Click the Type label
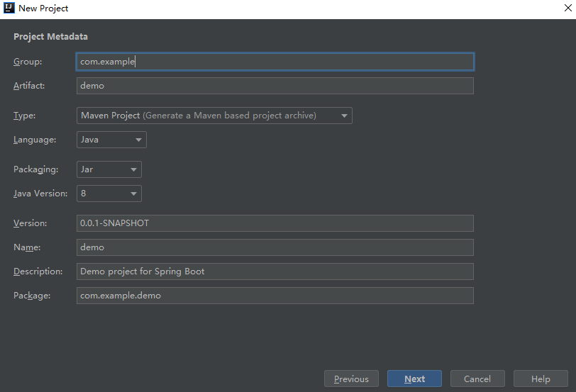This screenshot has height=392, width=576. (25, 116)
